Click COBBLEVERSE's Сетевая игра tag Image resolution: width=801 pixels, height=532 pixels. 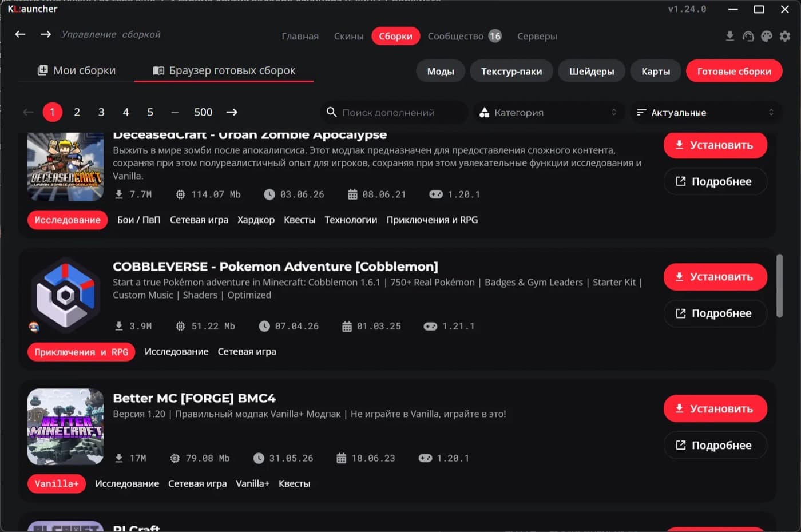[247, 352]
